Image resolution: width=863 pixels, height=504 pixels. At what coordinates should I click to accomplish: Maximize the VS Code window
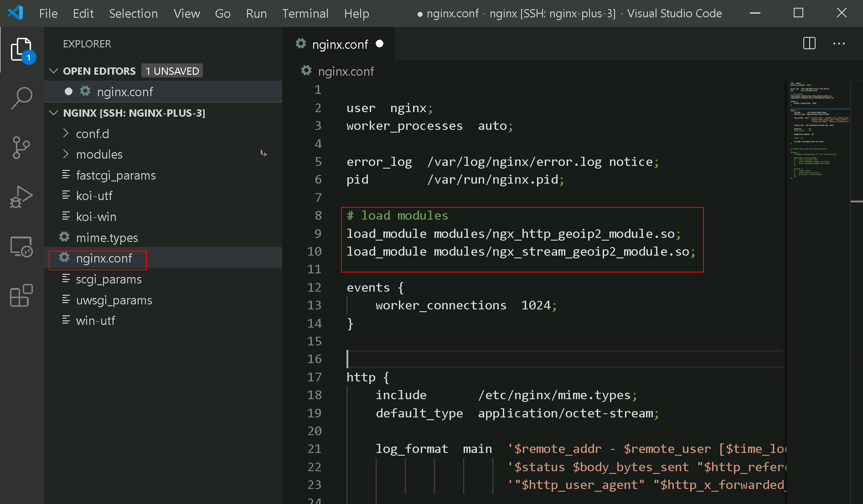click(798, 13)
